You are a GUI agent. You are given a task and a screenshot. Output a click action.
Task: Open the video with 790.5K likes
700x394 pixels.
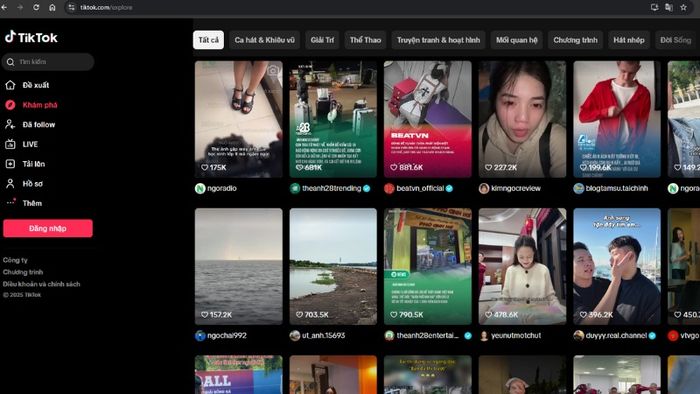click(x=428, y=266)
